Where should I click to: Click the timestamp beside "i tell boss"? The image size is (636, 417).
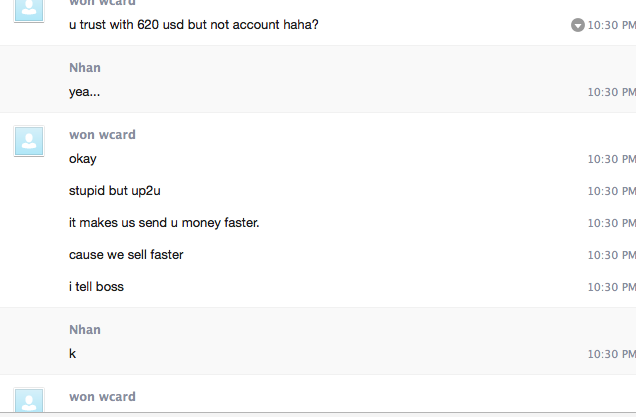[611, 287]
